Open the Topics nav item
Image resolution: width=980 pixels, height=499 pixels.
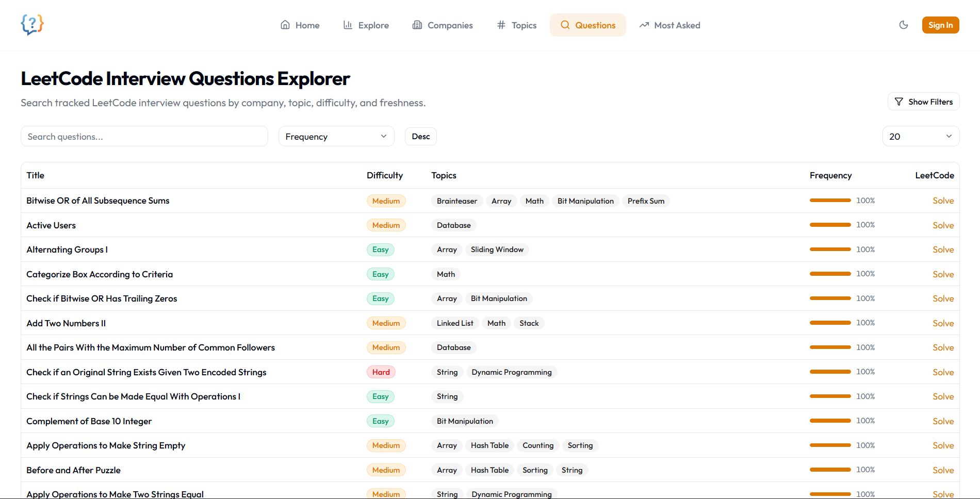[516, 25]
